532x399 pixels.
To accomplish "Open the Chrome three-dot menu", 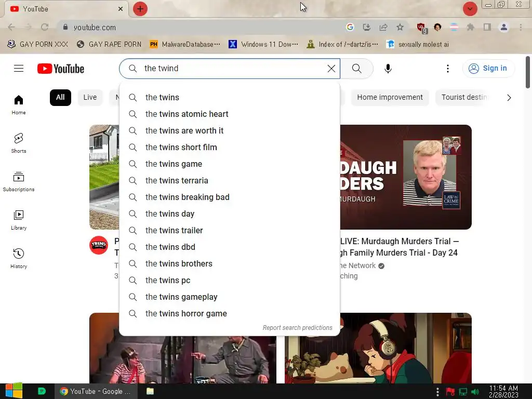I will [x=521, y=27].
